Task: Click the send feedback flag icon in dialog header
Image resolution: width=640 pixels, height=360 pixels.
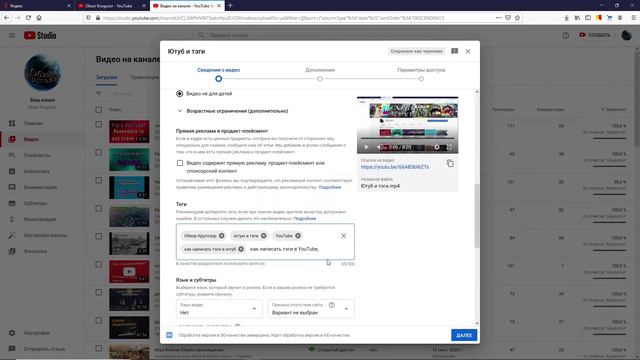Action: coord(454,51)
